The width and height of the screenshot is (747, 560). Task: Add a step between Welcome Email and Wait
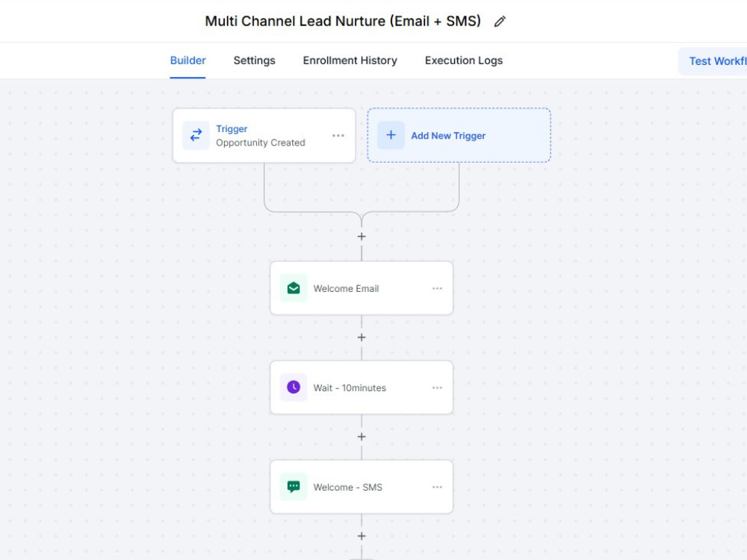pos(362,337)
